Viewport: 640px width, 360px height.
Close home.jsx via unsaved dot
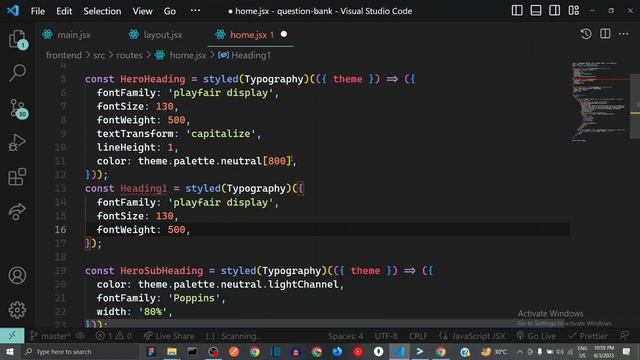click(x=284, y=34)
